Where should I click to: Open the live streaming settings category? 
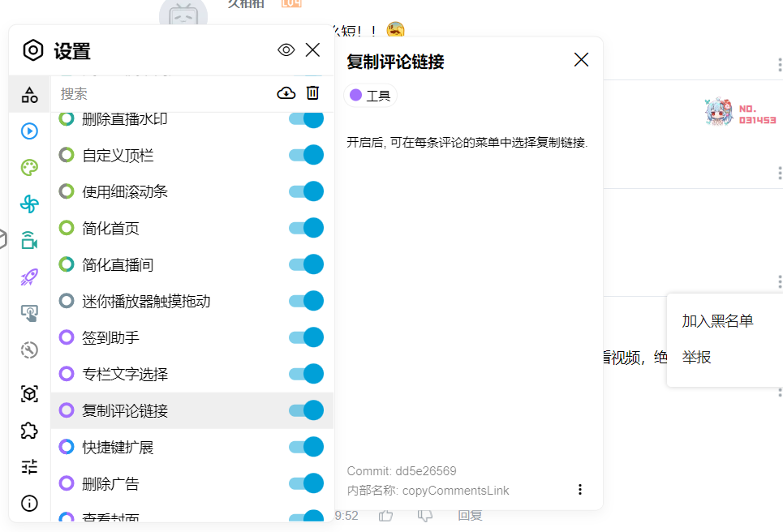click(28, 240)
